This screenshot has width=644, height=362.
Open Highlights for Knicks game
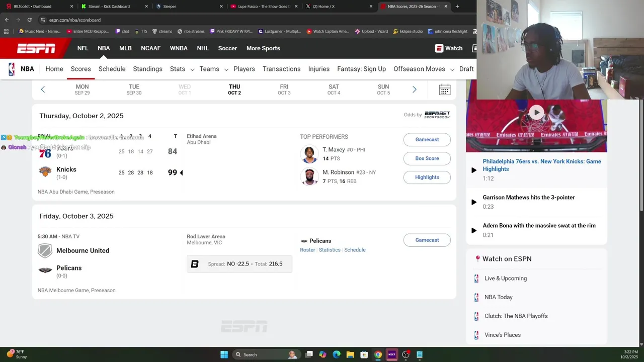427,177
